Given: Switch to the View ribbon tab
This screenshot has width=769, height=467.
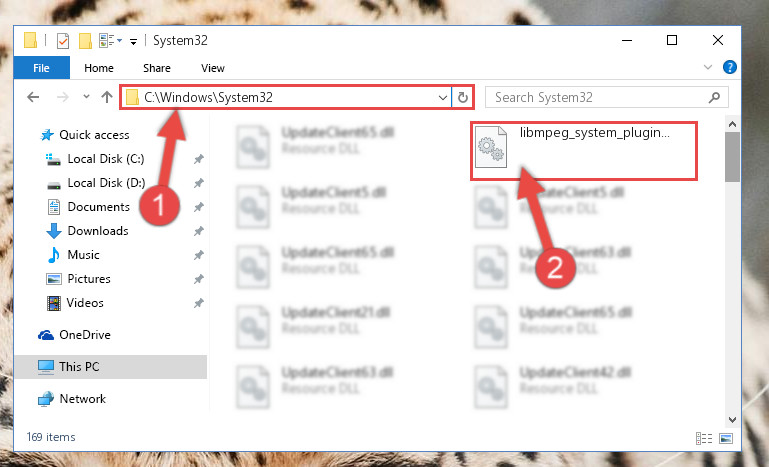Looking at the screenshot, I should [x=213, y=68].
